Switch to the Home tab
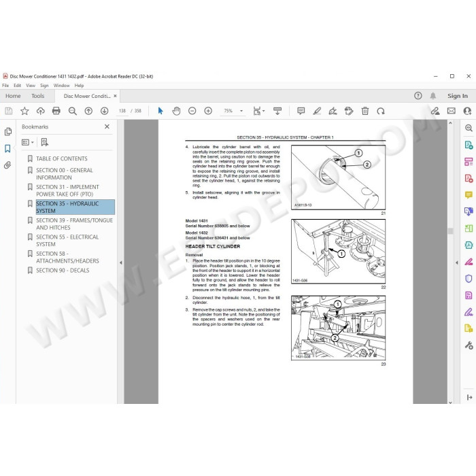 [13, 96]
